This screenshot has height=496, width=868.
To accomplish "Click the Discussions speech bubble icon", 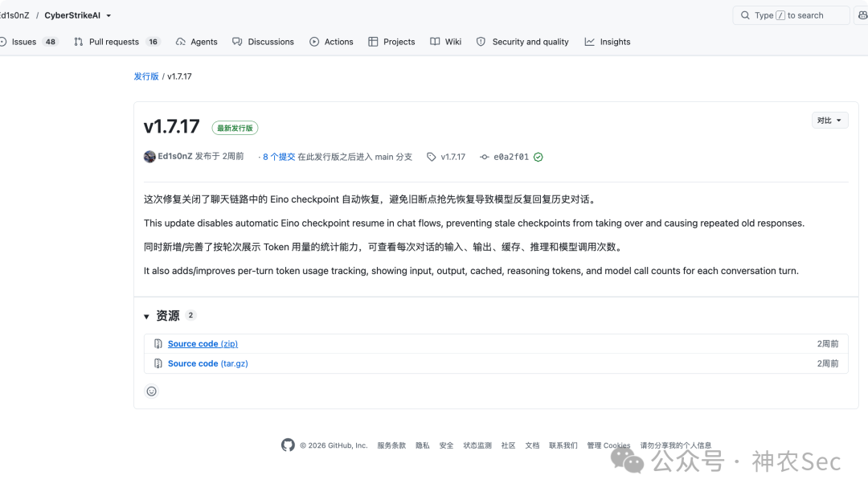I will tap(237, 42).
